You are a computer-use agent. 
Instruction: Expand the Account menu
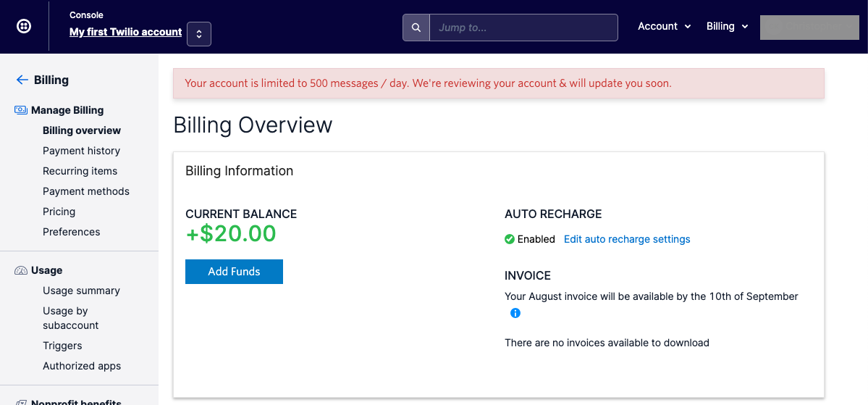coord(665,26)
